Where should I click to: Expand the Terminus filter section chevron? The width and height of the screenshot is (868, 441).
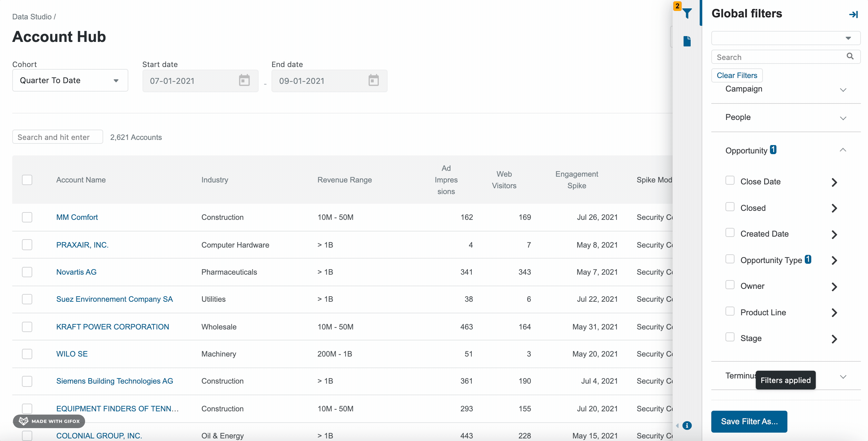(x=843, y=377)
